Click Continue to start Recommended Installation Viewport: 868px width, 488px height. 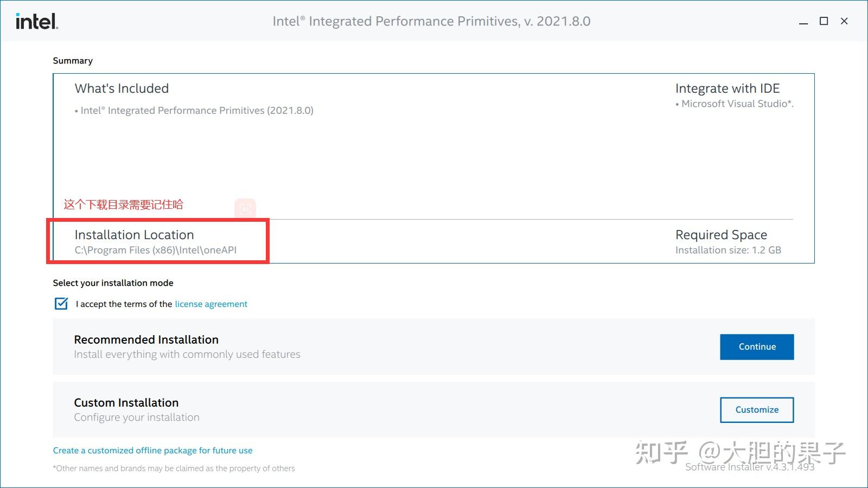pos(756,346)
